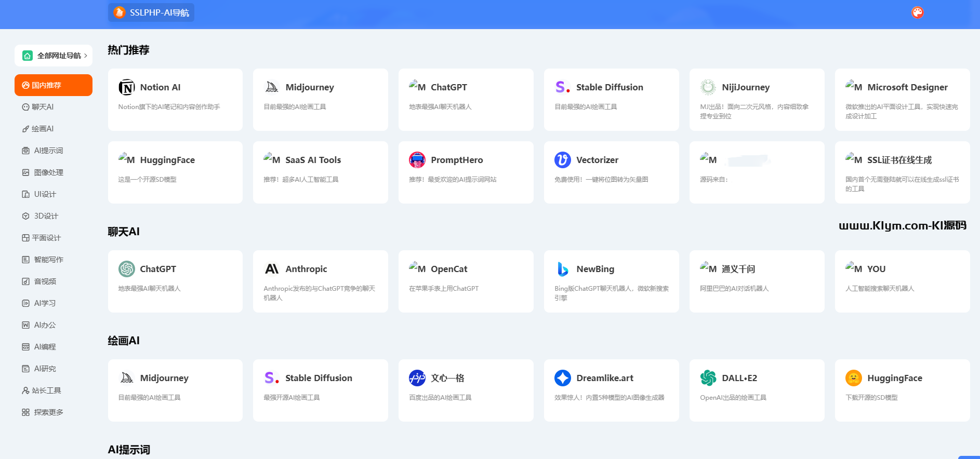
Task: Open 站长工具 in the sidebar
Action: click(54, 390)
